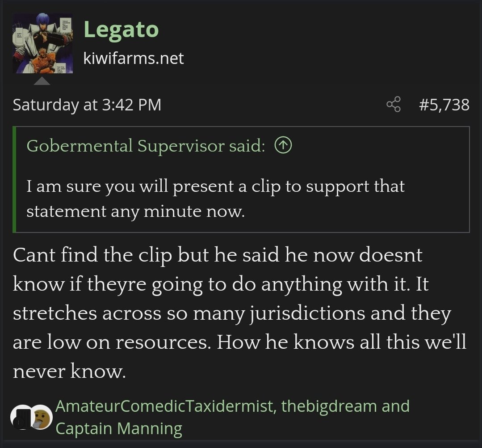
Task: Click the post body text starting 'Cant find'
Action: tap(240, 313)
